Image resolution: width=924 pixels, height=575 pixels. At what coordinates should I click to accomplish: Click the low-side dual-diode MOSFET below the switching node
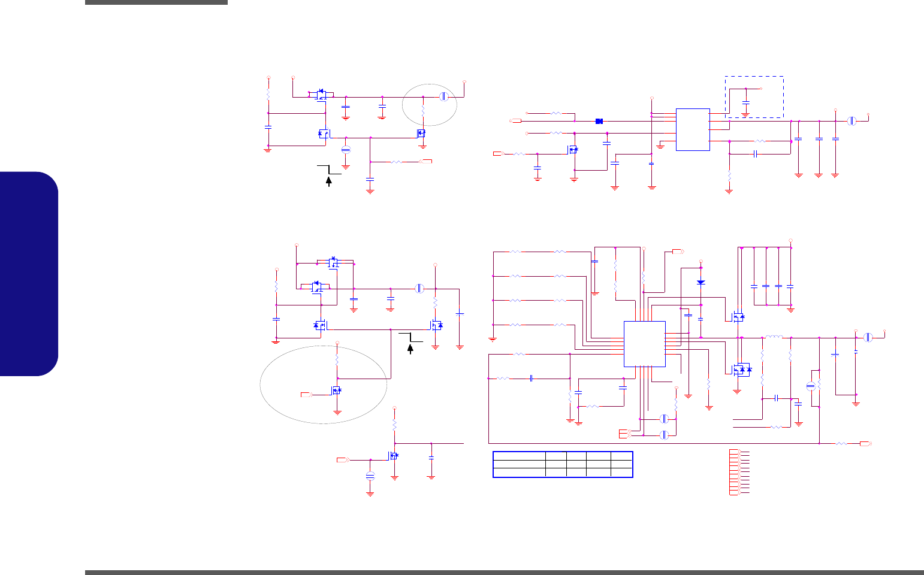point(742,370)
